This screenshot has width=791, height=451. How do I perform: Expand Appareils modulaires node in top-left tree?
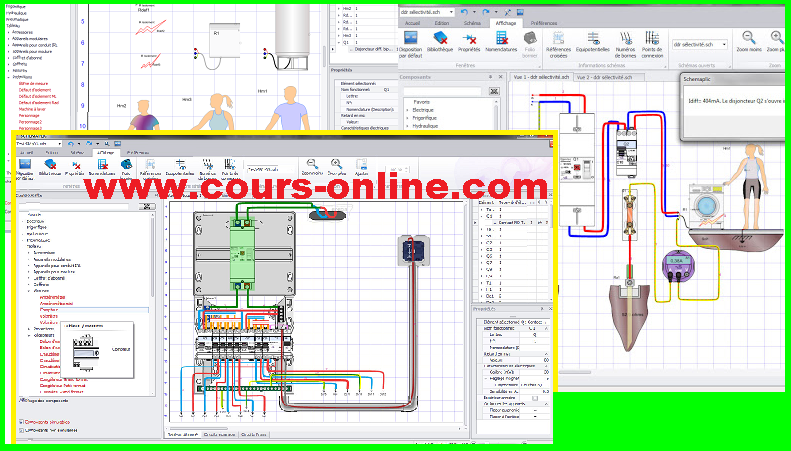click(9, 39)
